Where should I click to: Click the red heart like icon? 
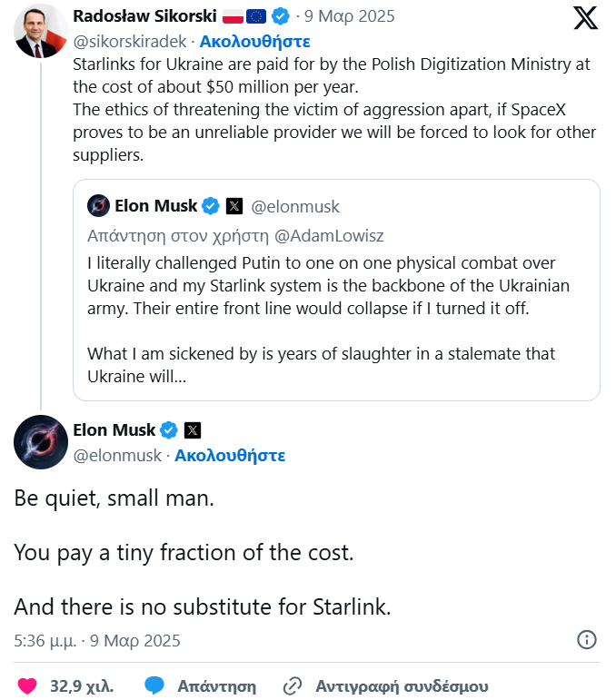tap(27, 685)
